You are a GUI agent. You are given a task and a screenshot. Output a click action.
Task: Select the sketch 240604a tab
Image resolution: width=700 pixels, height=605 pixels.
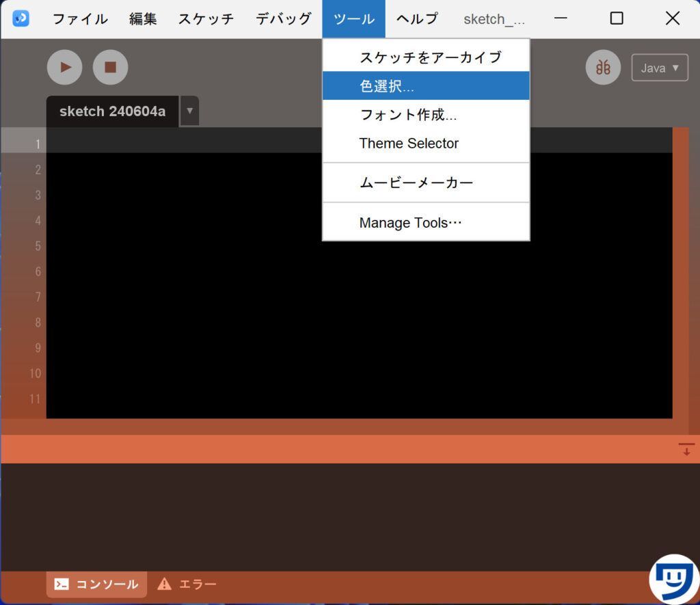(113, 111)
